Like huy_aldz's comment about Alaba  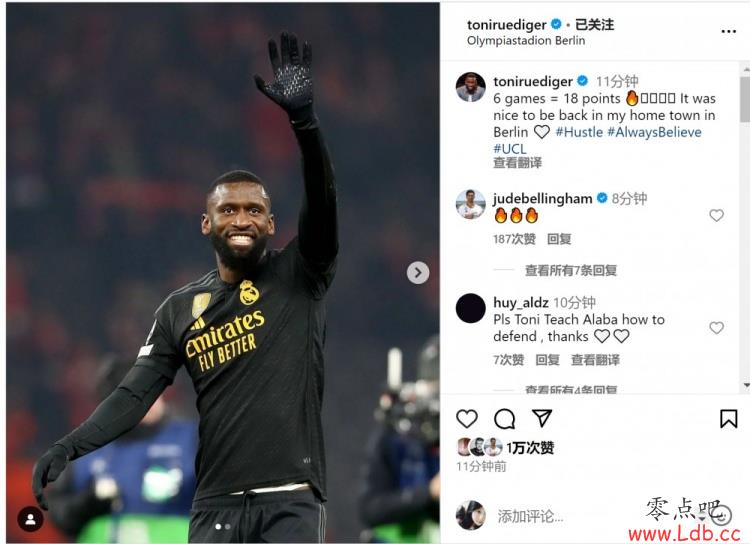pyautogui.click(x=716, y=328)
